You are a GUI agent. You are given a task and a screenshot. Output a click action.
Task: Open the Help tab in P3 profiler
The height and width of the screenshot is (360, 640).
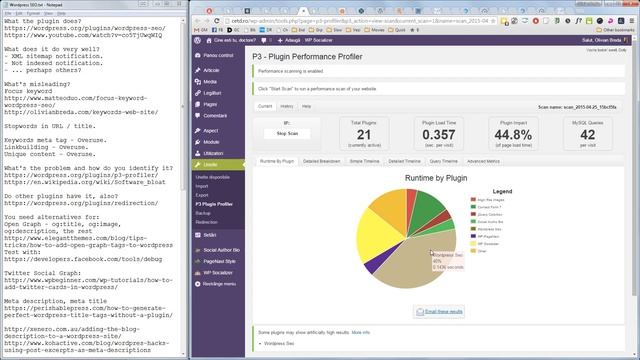click(x=307, y=107)
